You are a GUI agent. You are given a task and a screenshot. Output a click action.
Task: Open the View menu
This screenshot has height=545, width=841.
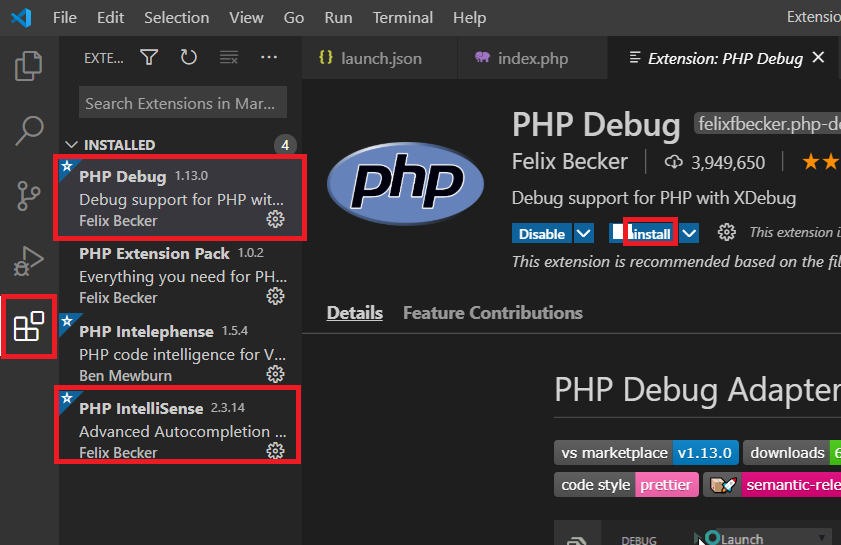[x=246, y=18]
